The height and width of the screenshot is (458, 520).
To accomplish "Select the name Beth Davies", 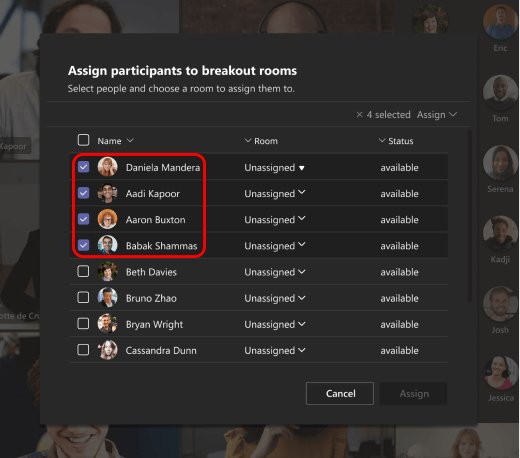I will pyautogui.click(x=151, y=272).
